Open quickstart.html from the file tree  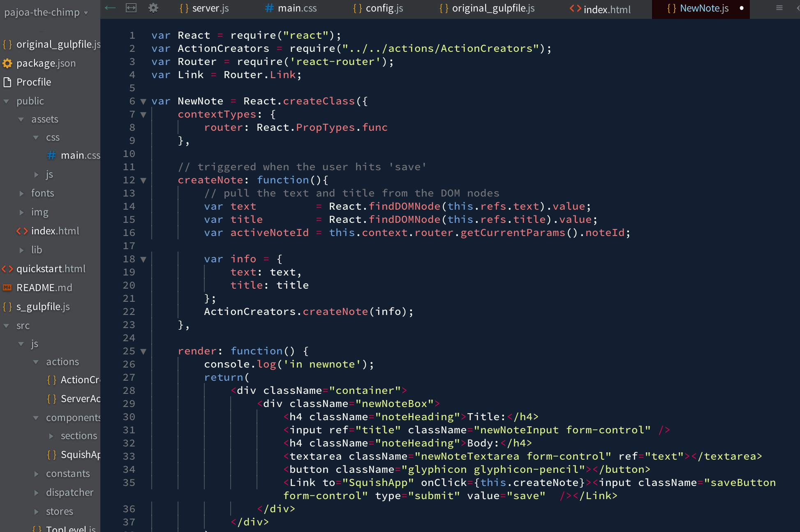51,269
